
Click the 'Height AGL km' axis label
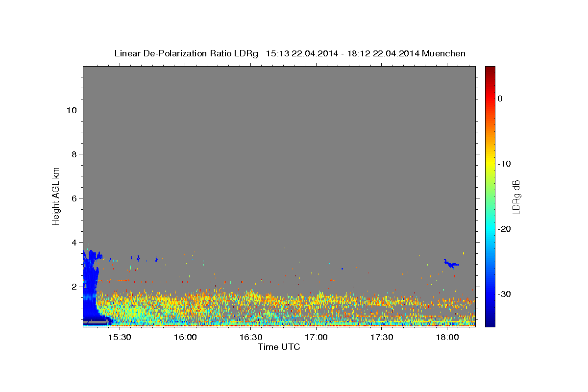(x=56, y=196)
